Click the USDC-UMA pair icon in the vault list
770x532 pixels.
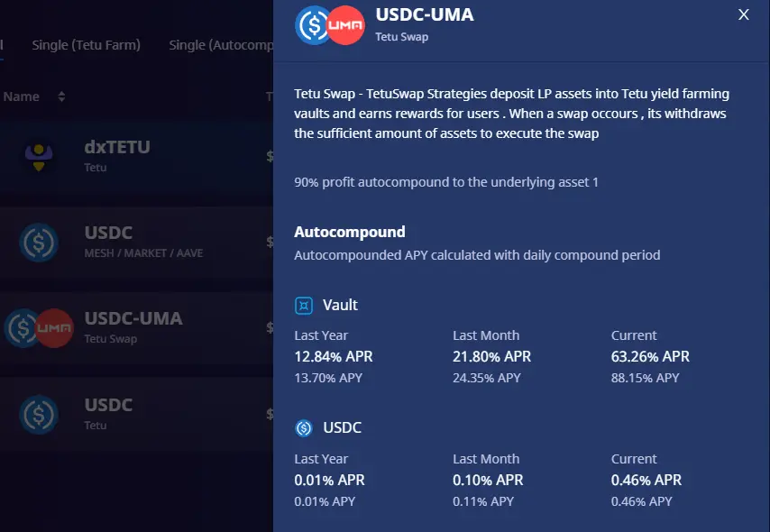40,328
